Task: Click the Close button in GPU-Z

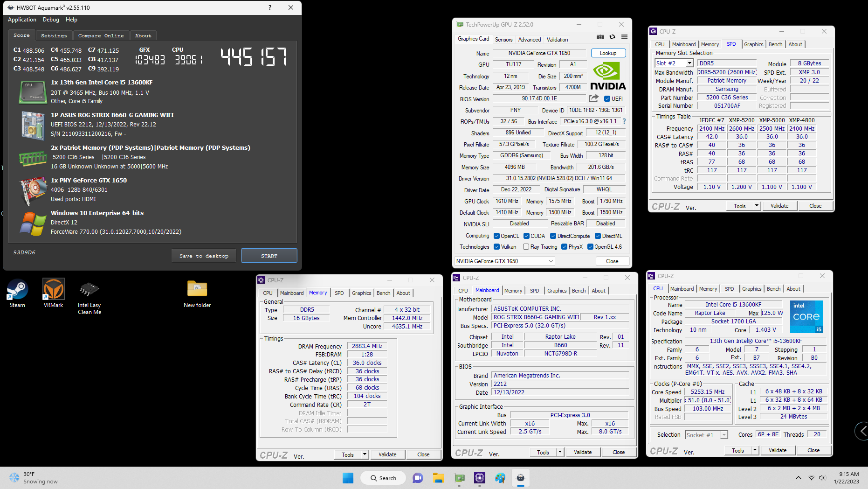Action: pos(612,261)
